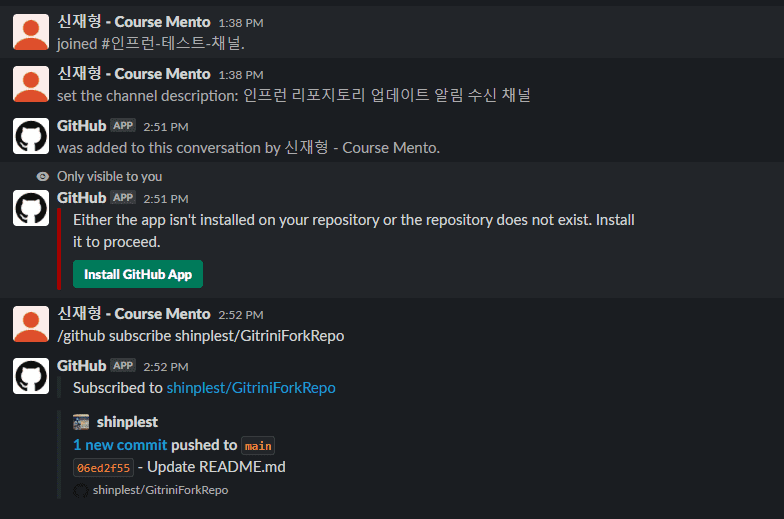The height and width of the screenshot is (519, 784).
Task: Click the 2:52 PM timestamp on the Subscribed message
Action: (166, 367)
